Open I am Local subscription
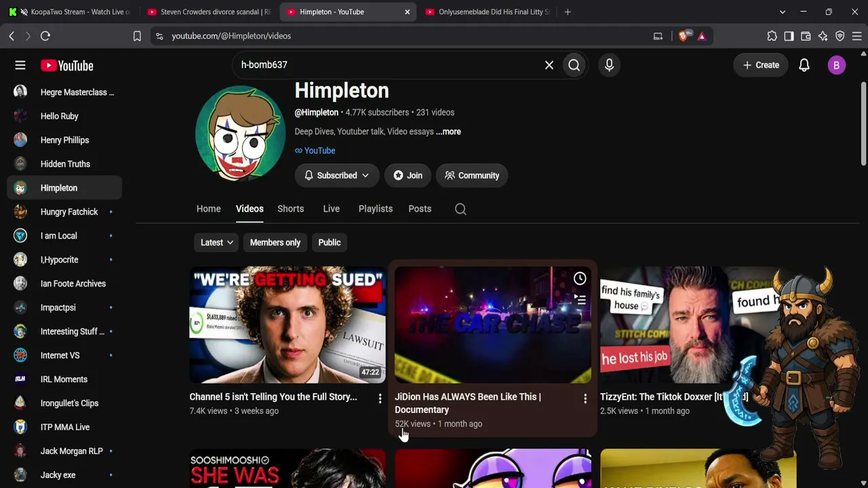This screenshot has width=868, height=488. [x=64, y=236]
